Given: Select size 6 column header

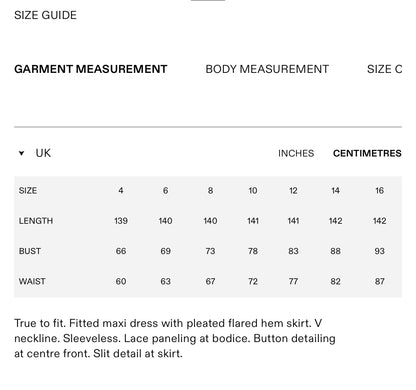Looking at the screenshot, I should [x=165, y=190].
